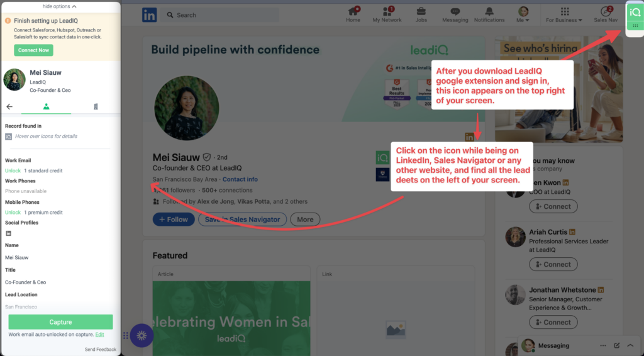This screenshot has width=644, height=356.
Task: Click Mei Siauw avatar in LeadIQ panel
Action: click(14, 80)
